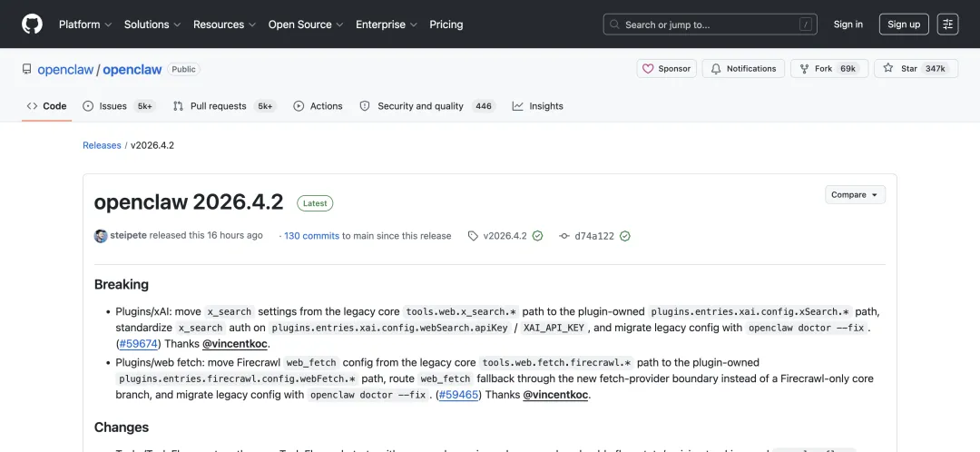Open the Pull requests tab
The height and width of the screenshot is (452, 980).
point(218,106)
